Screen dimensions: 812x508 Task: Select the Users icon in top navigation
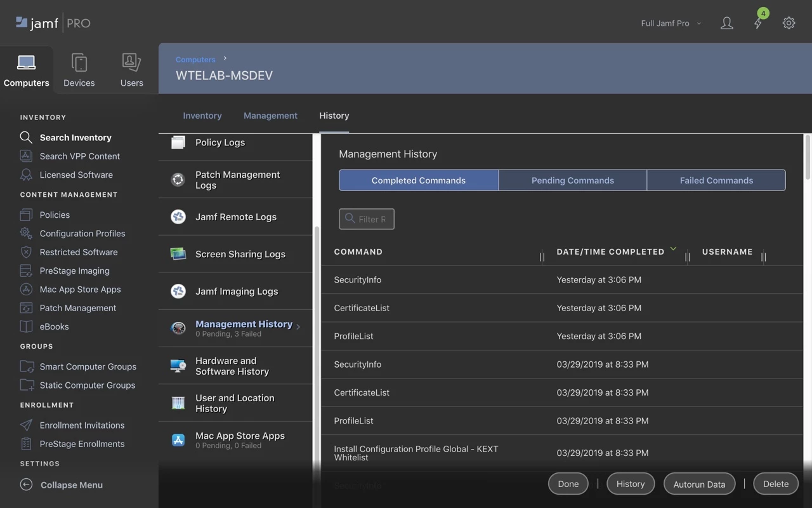(131, 62)
